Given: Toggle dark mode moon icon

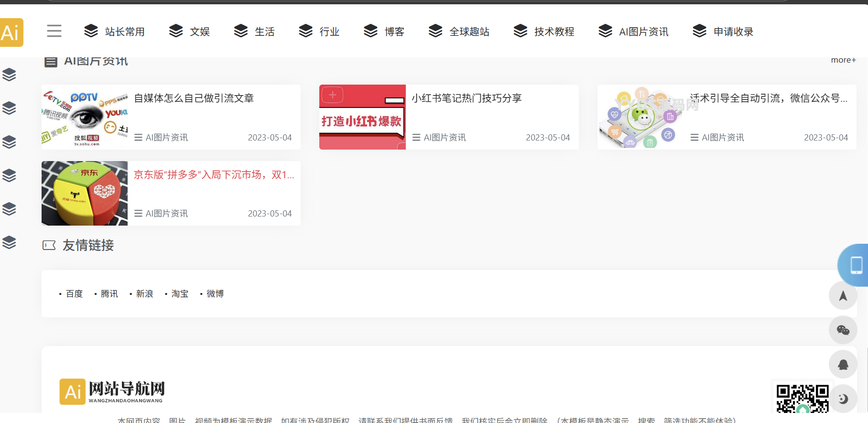Looking at the screenshot, I should [x=843, y=399].
